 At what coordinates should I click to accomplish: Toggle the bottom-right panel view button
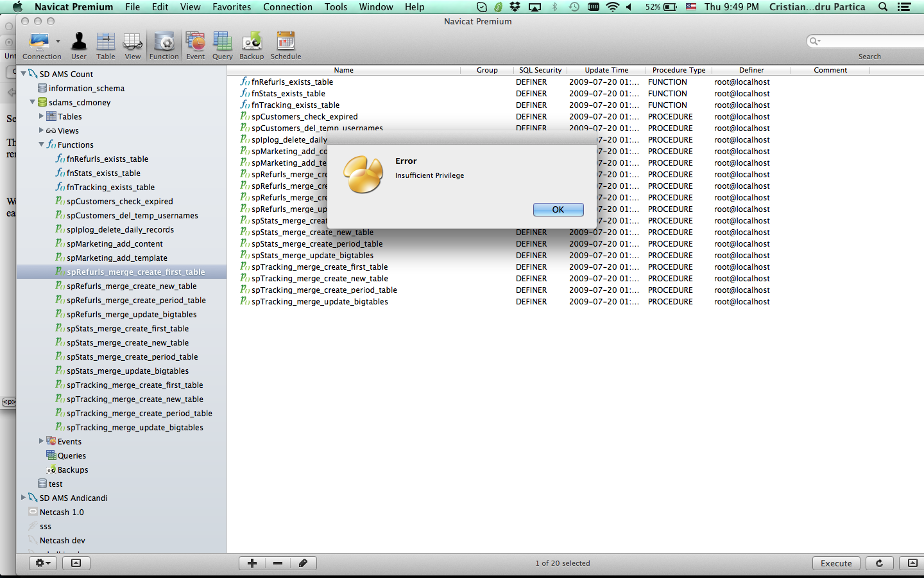tap(912, 563)
